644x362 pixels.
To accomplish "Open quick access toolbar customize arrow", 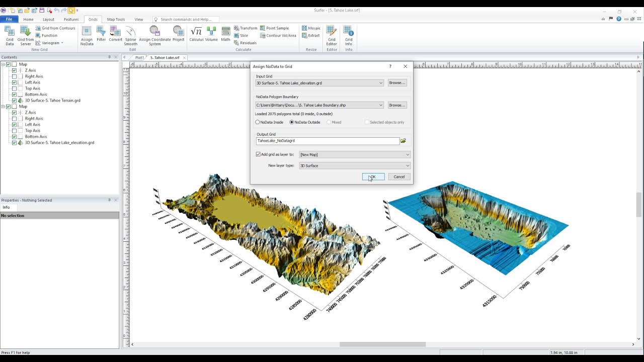I will 77,10.
